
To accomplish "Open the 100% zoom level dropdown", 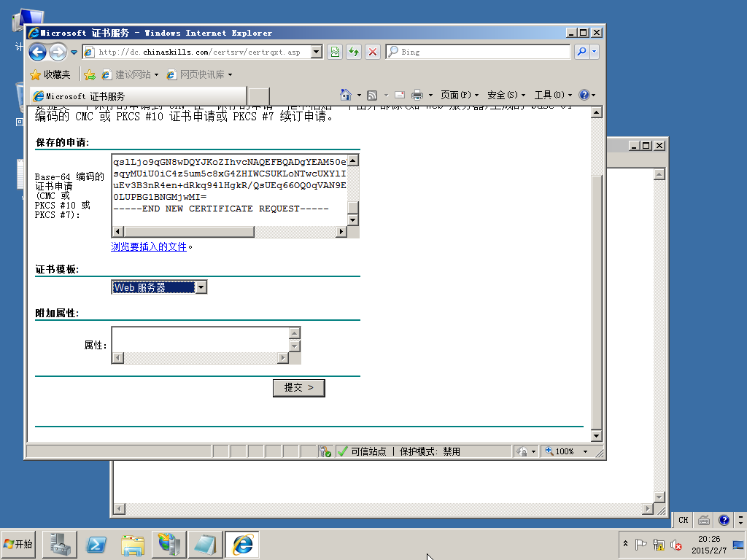I will (x=586, y=451).
